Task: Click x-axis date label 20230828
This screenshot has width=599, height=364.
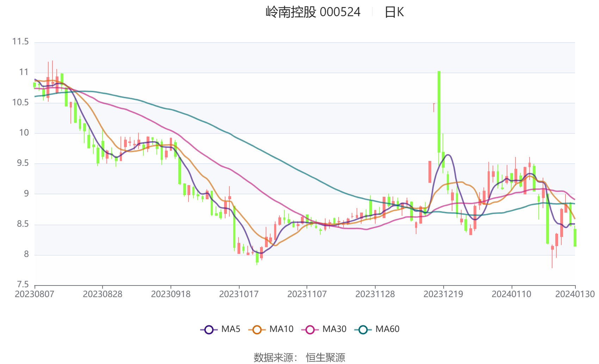Action: click(103, 294)
